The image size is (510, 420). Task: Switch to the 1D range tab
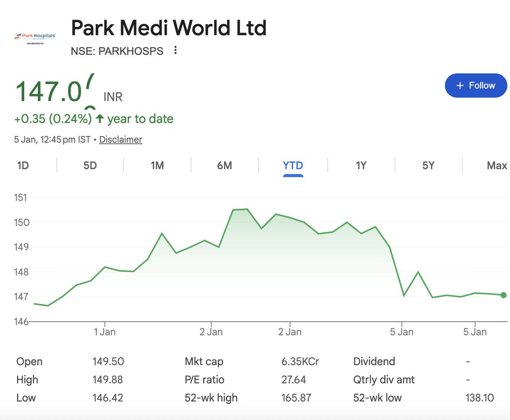point(23,165)
